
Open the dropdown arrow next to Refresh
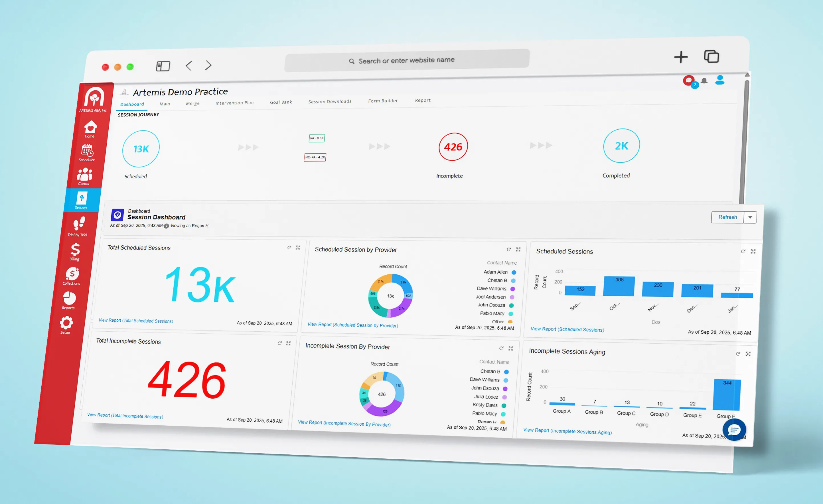[750, 217]
